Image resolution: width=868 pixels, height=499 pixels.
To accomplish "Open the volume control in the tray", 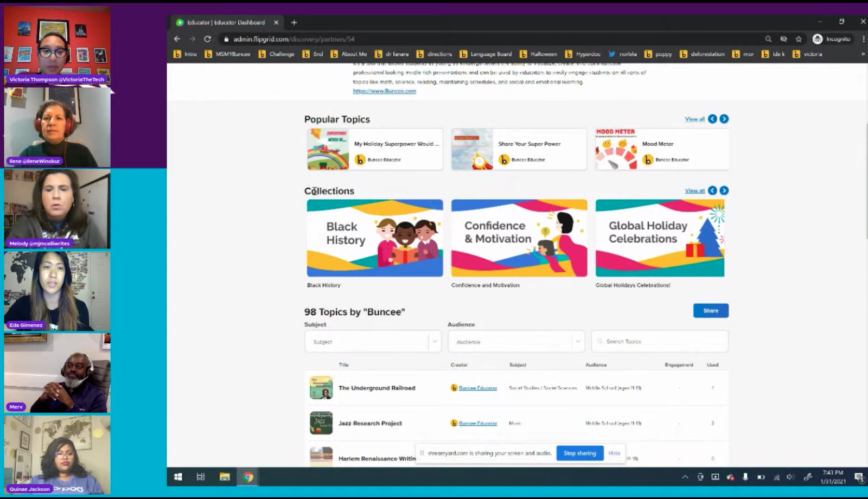I will 790,477.
